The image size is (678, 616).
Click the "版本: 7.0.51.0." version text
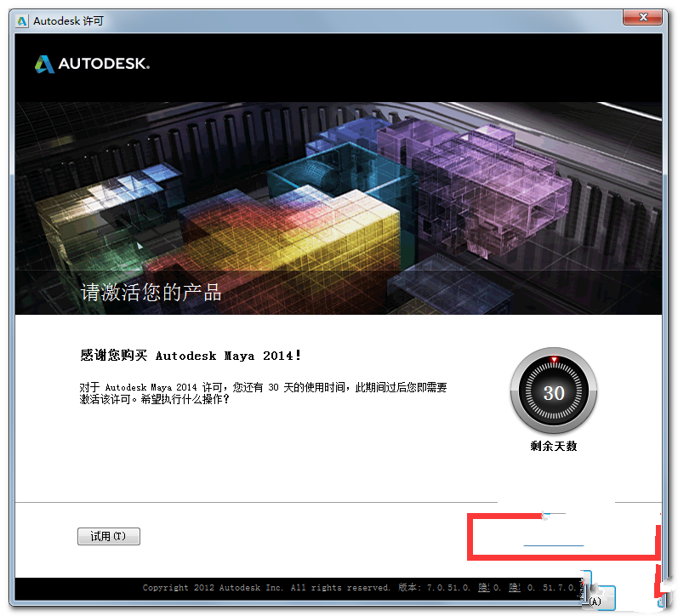pos(434,587)
